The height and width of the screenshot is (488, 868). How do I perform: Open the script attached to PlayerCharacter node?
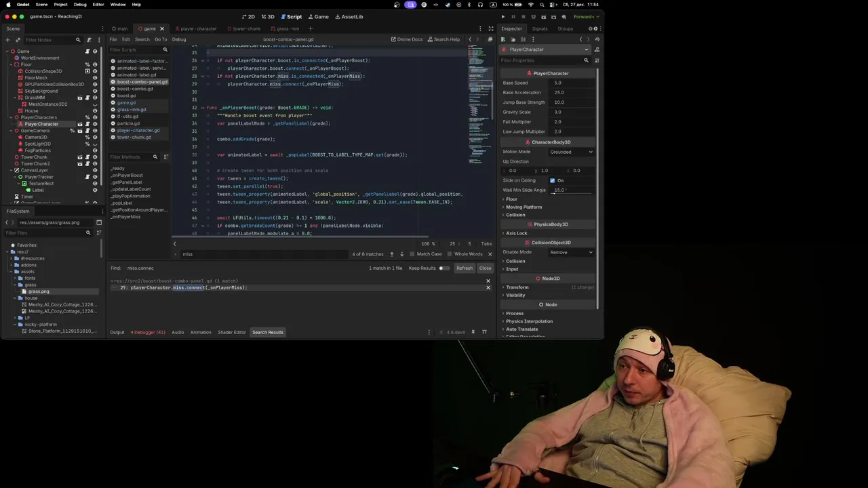coord(87,124)
